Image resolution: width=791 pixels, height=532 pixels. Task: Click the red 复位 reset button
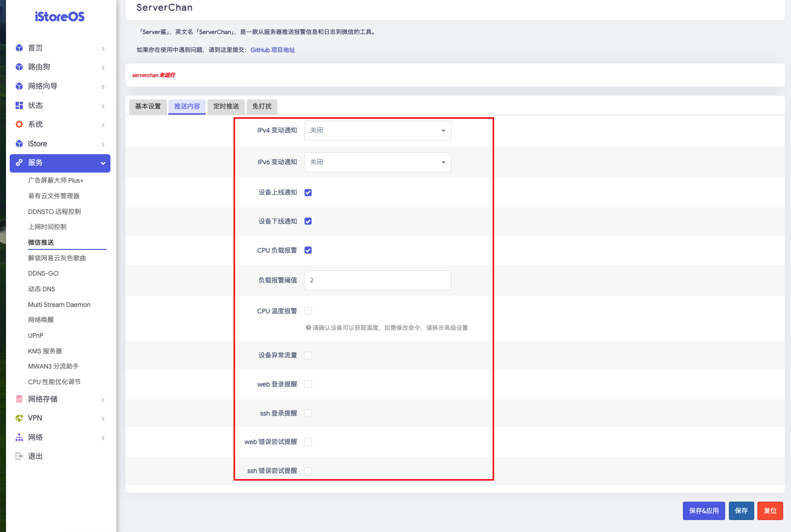(770, 510)
